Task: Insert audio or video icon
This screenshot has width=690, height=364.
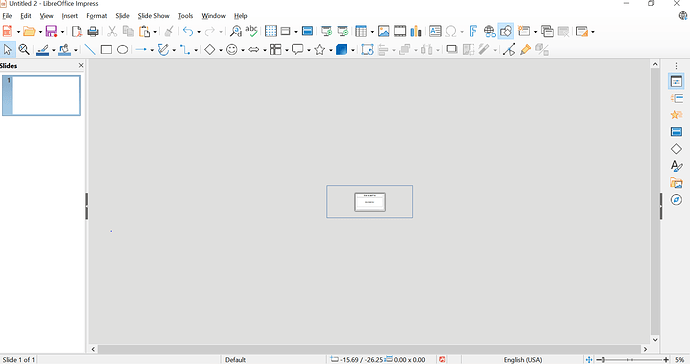Action: point(400,31)
